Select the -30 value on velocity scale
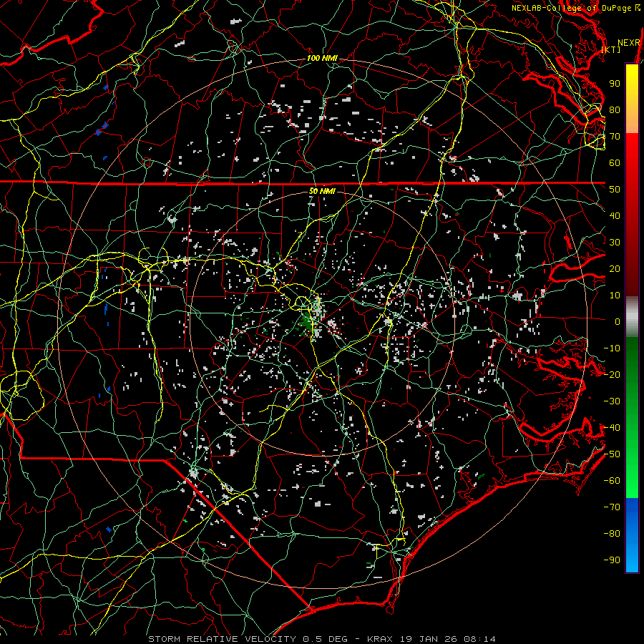The height and width of the screenshot is (644, 644). click(x=612, y=401)
